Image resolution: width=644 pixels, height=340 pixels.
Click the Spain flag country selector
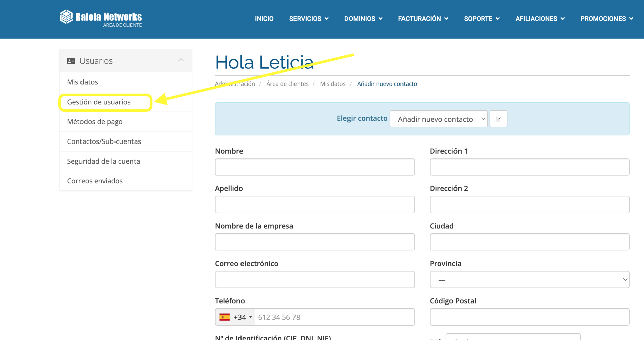point(235,317)
